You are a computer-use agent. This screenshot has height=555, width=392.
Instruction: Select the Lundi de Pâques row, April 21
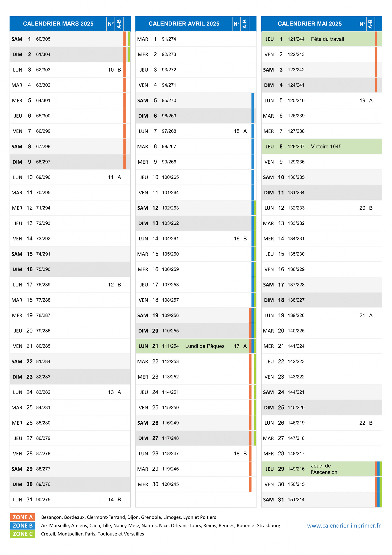coord(196,346)
